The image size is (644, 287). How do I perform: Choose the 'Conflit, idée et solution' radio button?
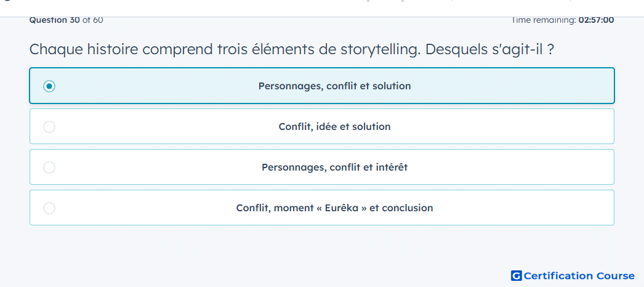pos(49,127)
